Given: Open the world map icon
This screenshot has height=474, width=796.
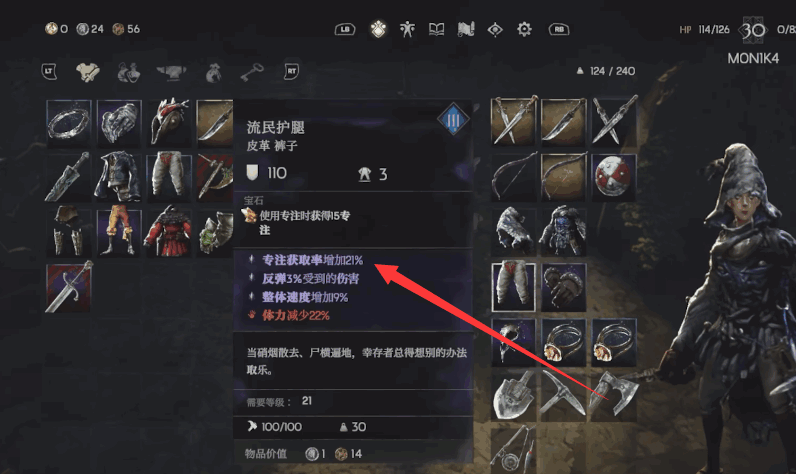Looking at the screenshot, I should pyautogui.click(x=466, y=29).
